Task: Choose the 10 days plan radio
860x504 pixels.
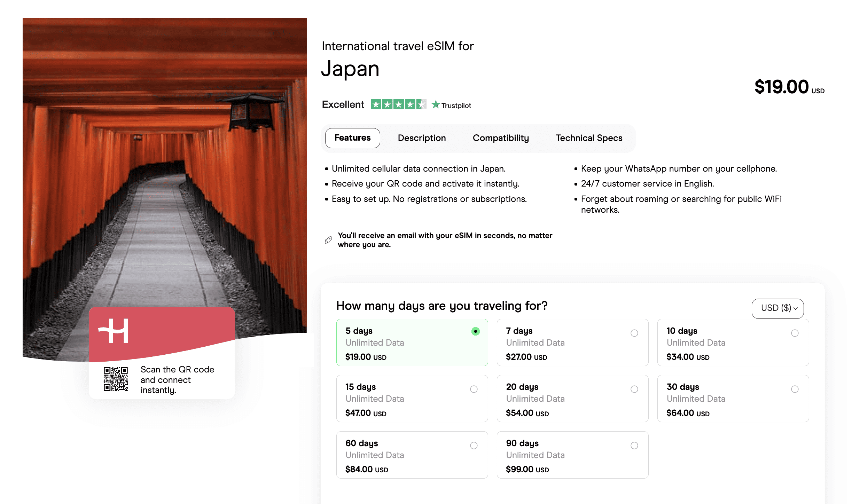Action: tap(795, 333)
